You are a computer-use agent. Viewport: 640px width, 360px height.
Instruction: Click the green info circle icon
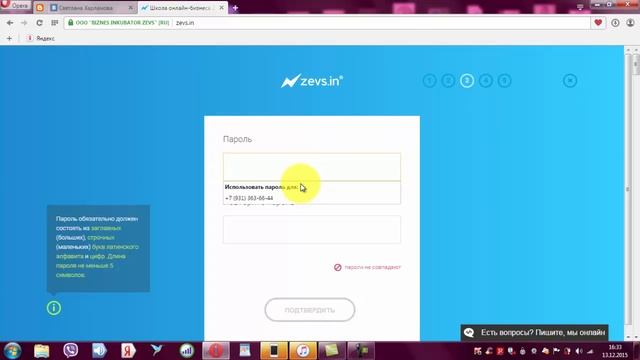coord(54,308)
